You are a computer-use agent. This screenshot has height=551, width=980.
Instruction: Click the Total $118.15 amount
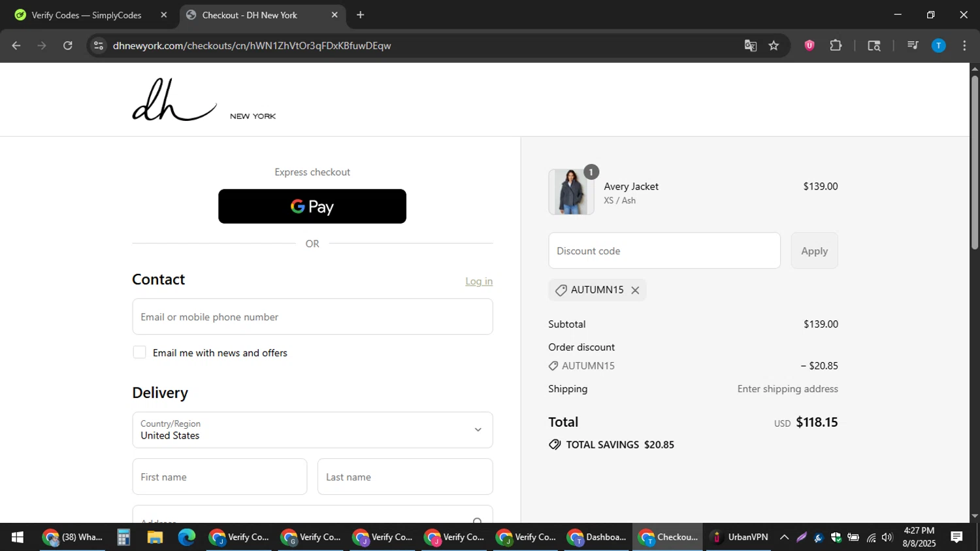pyautogui.click(x=817, y=422)
